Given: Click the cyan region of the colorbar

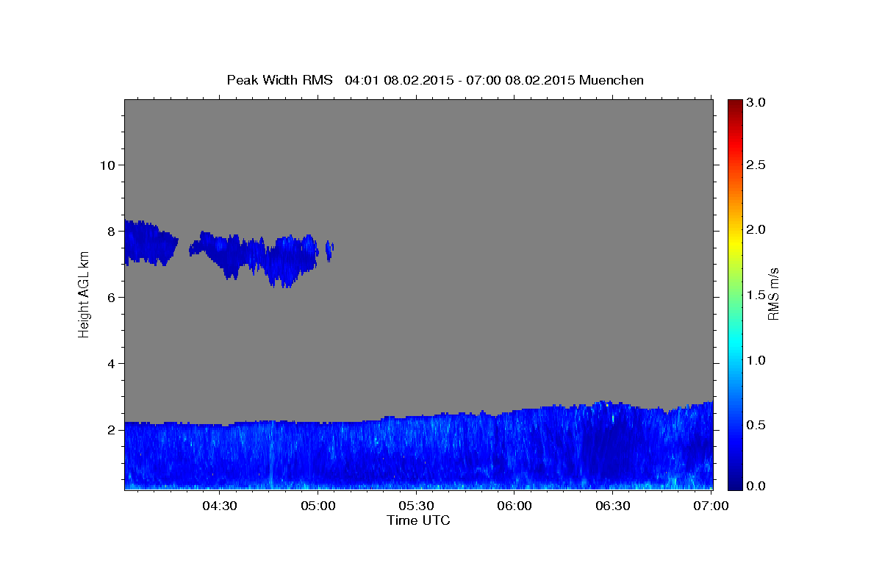Looking at the screenshot, I should (734, 342).
